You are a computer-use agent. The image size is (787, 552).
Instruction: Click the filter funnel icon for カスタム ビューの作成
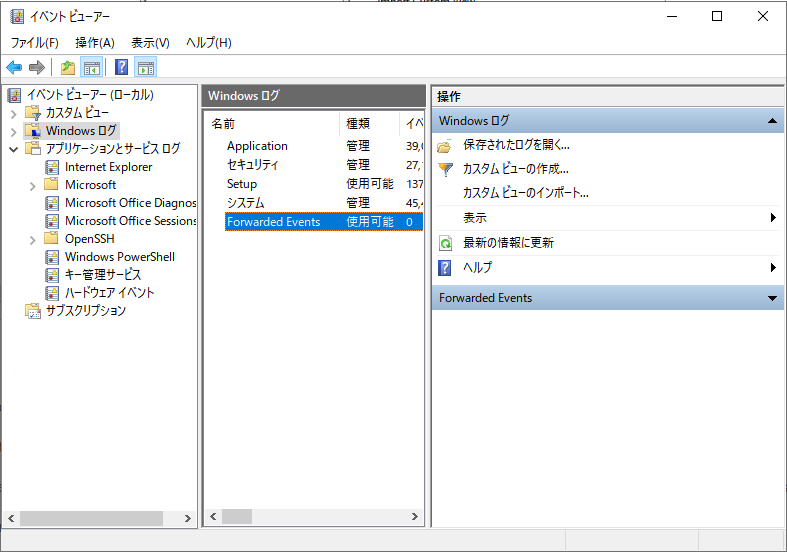[x=446, y=169]
